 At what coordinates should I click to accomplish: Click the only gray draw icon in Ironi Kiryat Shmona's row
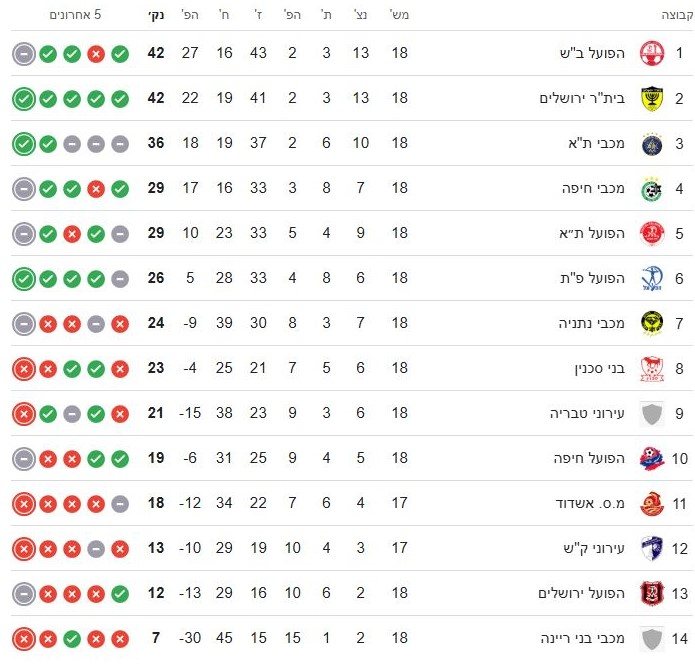(x=96, y=548)
